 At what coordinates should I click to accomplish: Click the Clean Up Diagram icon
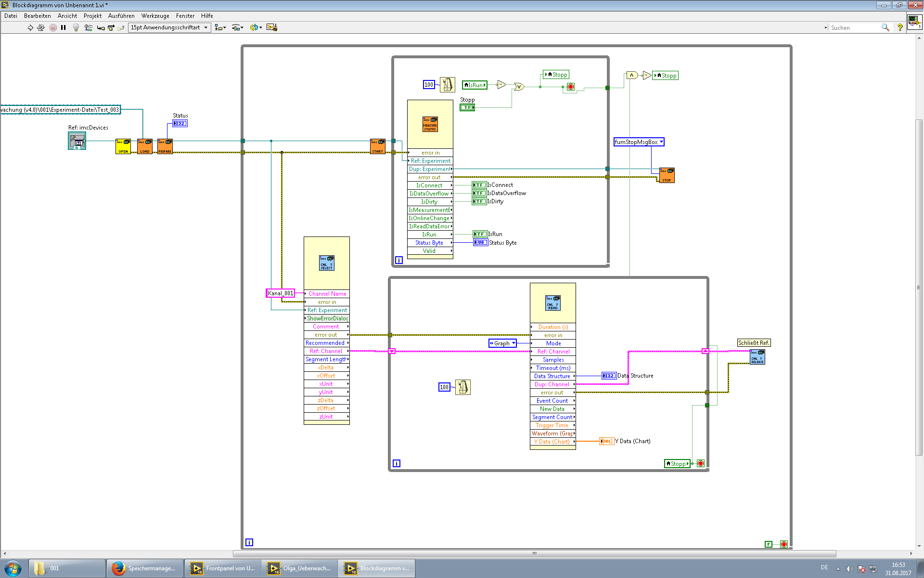(x=272, y=28)
